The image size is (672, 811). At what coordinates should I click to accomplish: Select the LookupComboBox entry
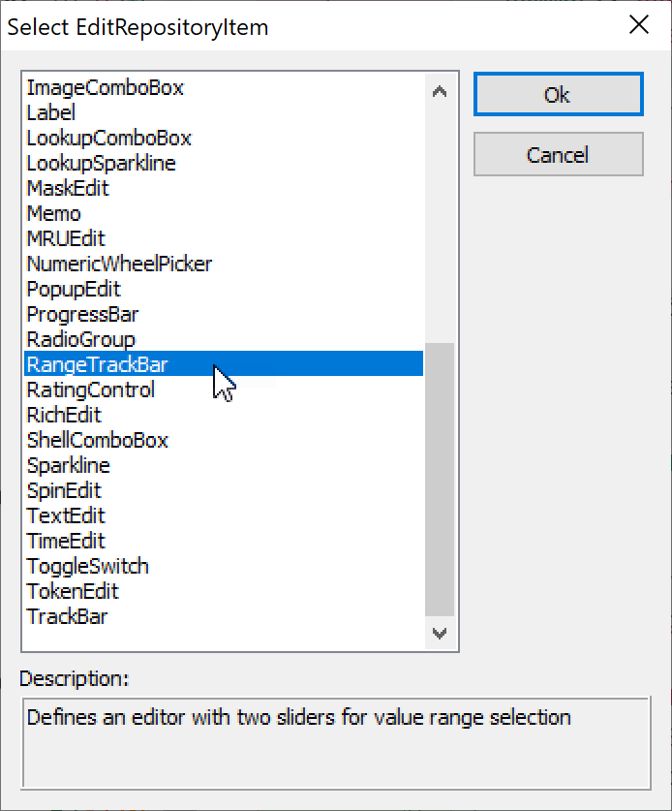click(108, 139)
